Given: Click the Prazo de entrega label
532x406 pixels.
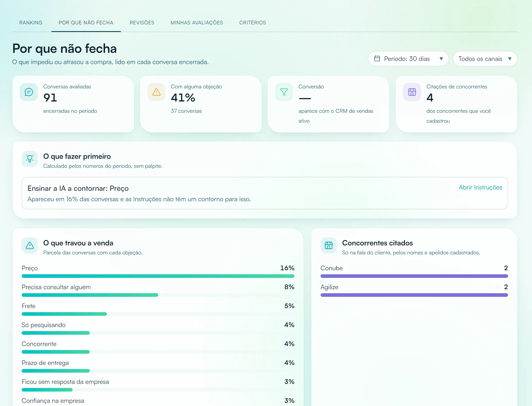Looking at the screenshot, I should (x=45, y=363).
